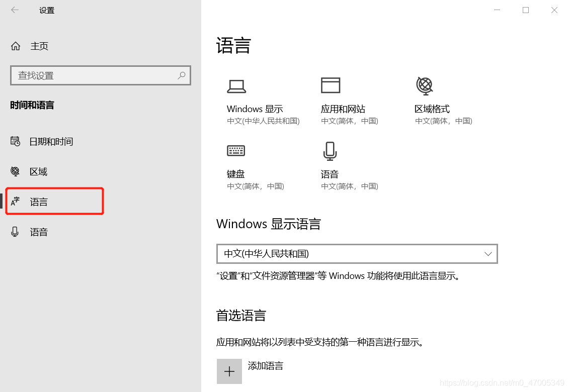This screenshot has width=569, height=392.
Task: Open the 主页 home label
Action: click(x=39, y=46)
